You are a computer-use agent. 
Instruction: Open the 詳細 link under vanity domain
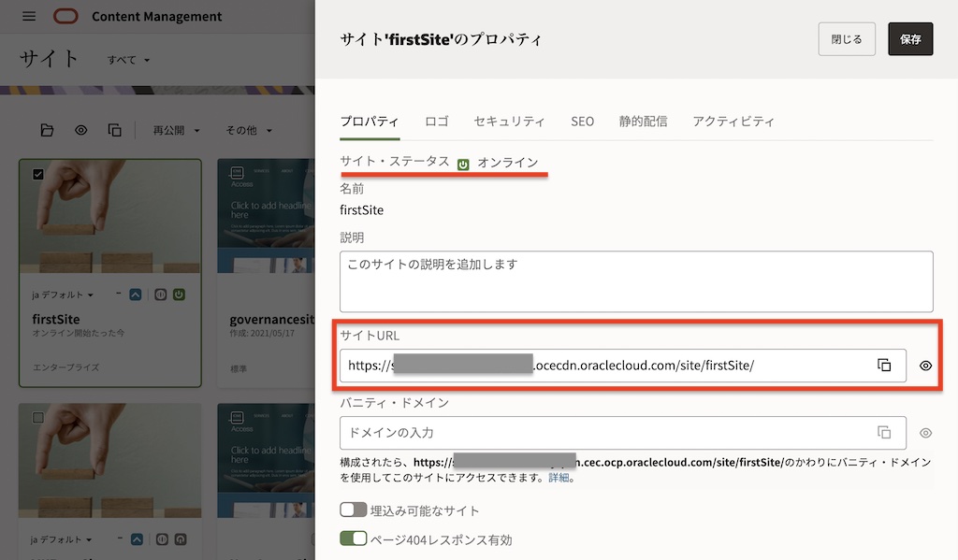[x=559, y=478]
